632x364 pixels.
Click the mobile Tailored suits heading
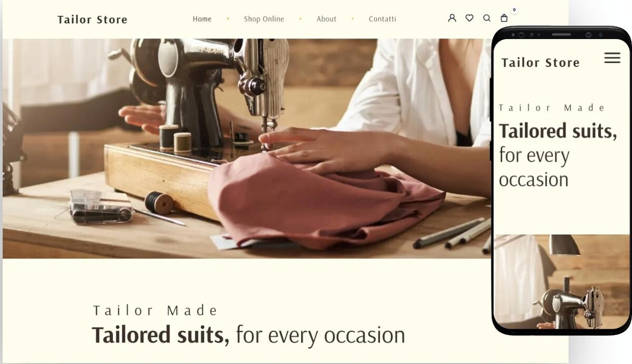coord(558,155)
